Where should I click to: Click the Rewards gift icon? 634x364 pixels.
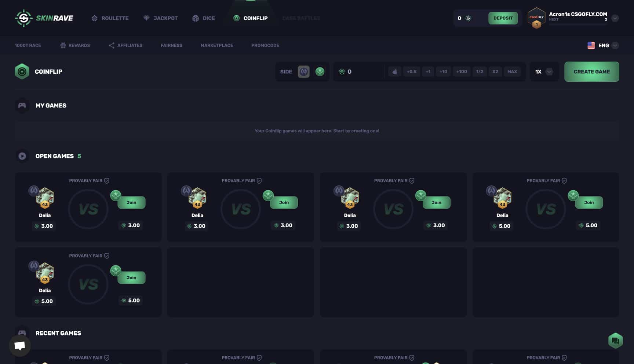point(63,45)
